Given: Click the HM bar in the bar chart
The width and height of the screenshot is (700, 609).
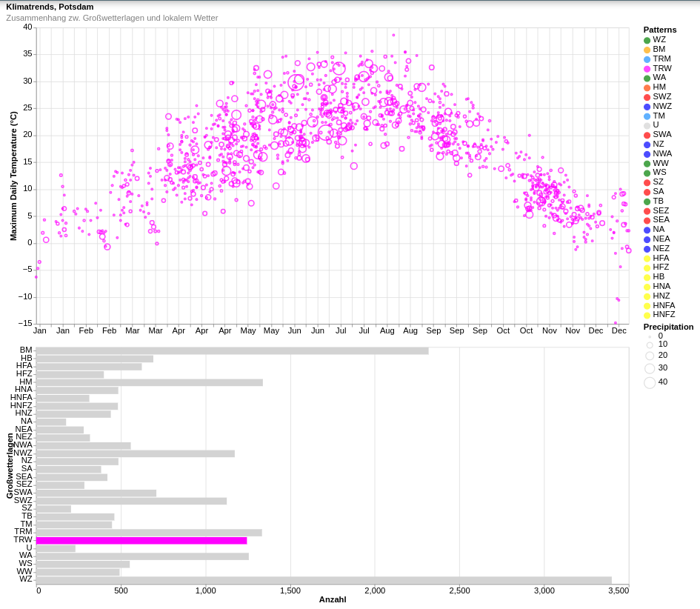Looking at the screenshot, I should click(149, 383).
